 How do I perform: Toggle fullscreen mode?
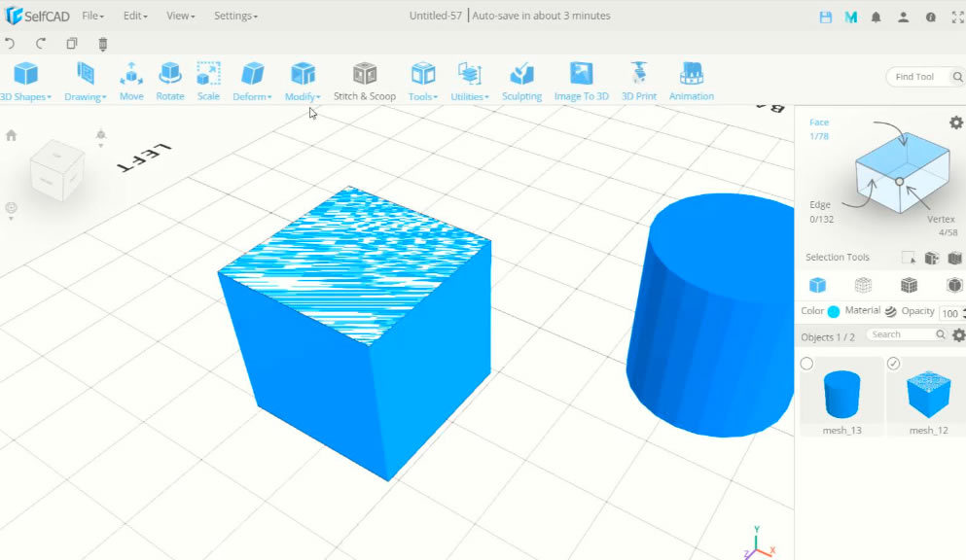pyautogui.click(x=958, y=17)
